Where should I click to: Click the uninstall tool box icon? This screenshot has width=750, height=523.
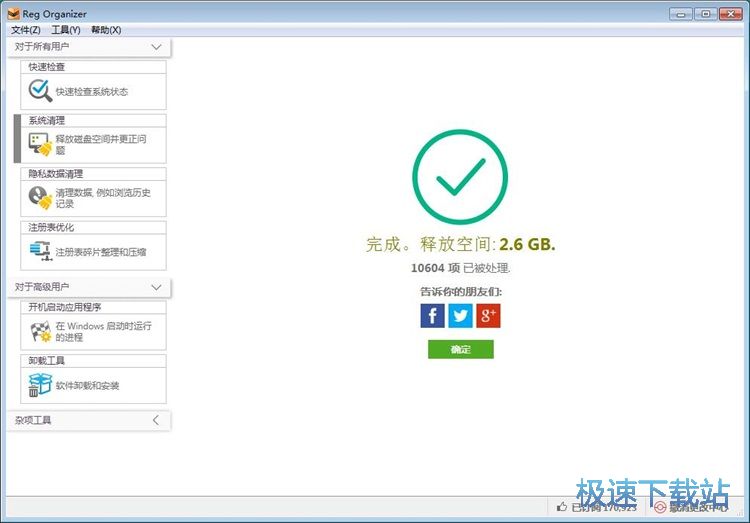click(40, 385)
